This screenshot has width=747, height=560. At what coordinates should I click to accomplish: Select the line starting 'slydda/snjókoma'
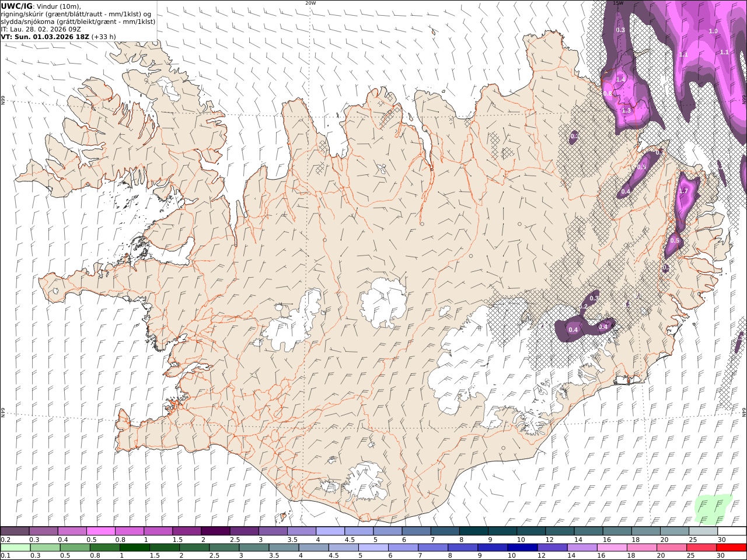click(78, 21)
